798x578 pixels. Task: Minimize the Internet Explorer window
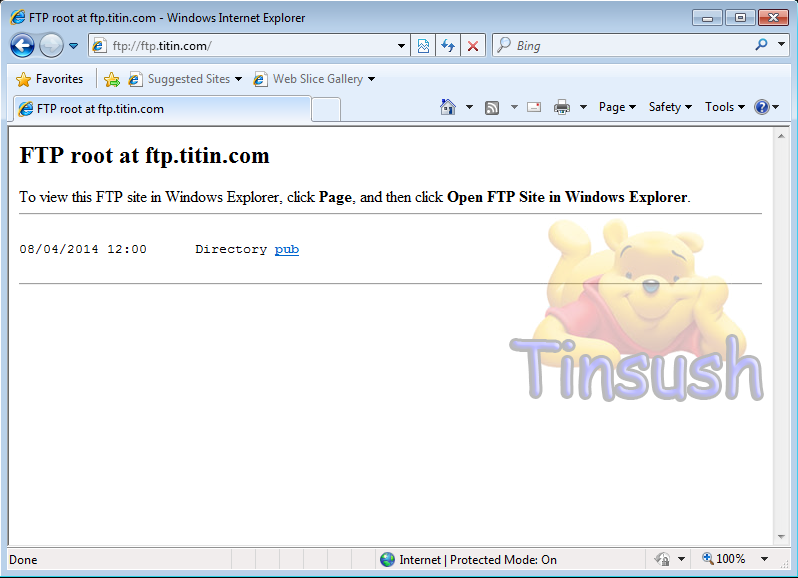pyautogui.click(x=707, y=18)
